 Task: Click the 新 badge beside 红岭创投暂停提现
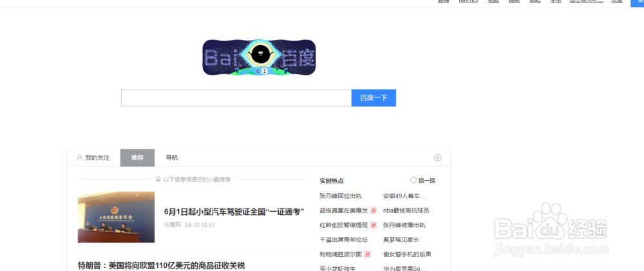tap(374, 225)
